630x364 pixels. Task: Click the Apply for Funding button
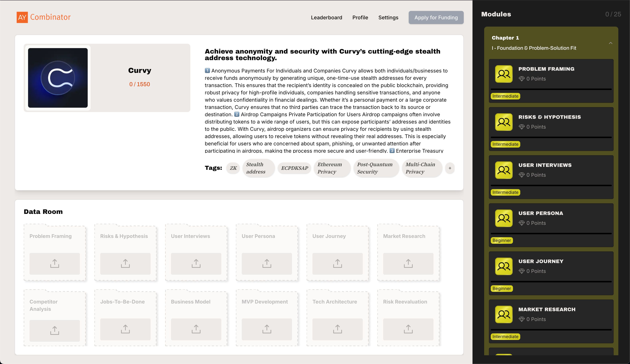click(x=436, y=17)
